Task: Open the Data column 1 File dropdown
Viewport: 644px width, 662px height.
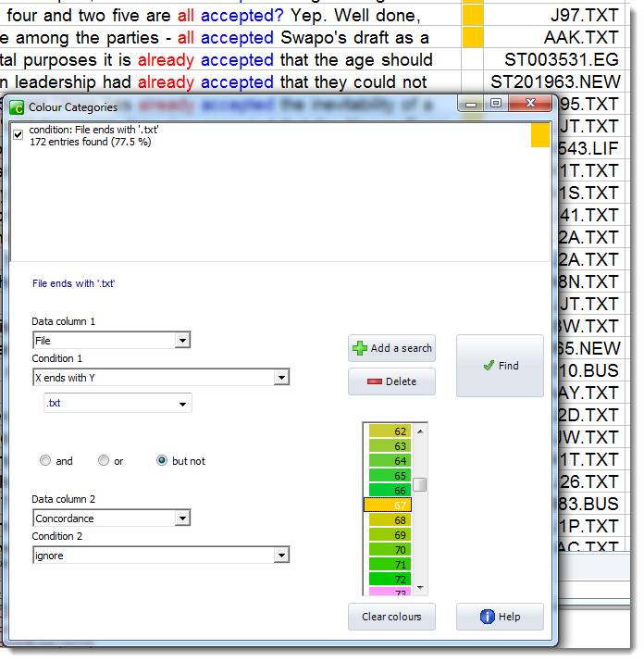Action: [x=182, y=341]
